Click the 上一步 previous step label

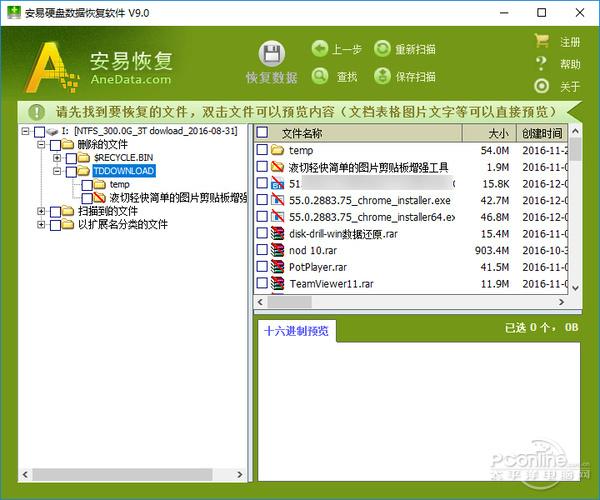point(347,49)
